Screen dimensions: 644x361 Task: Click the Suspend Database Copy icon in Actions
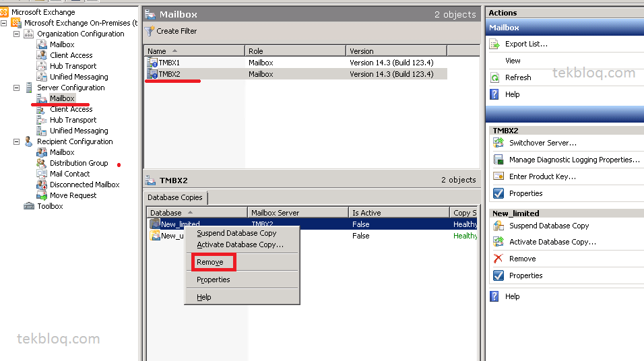498,226
